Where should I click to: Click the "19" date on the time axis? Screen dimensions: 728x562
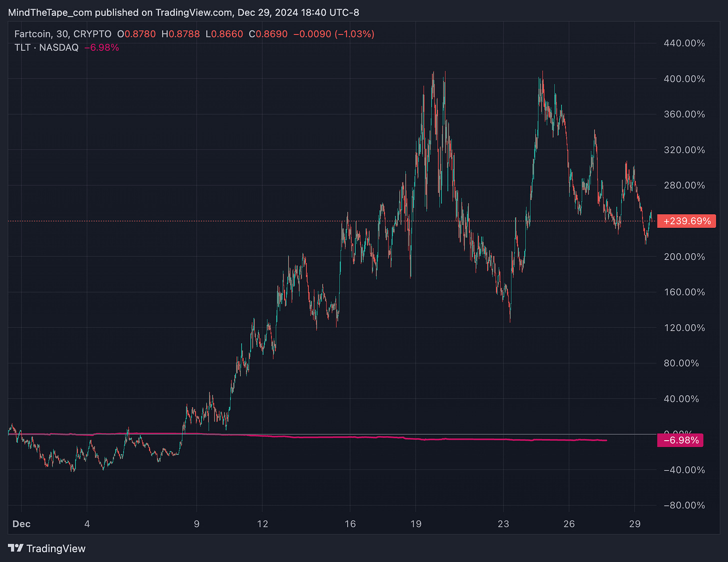click(x=416, y=524)
